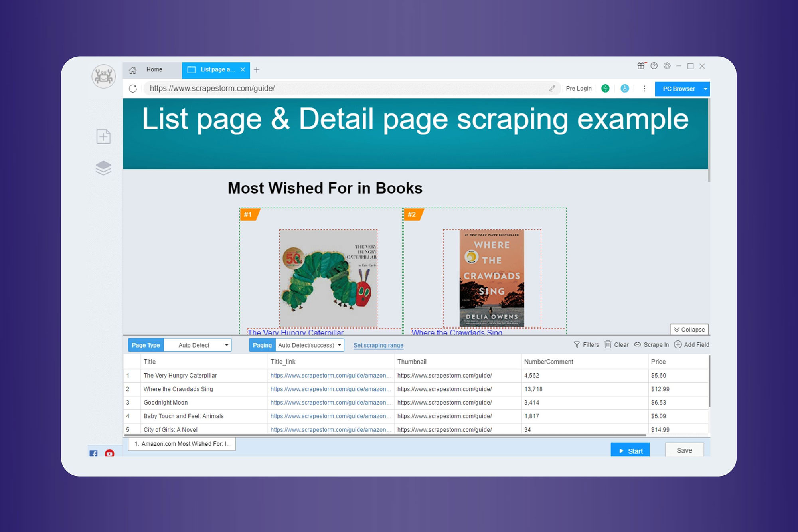Click the Where the Crawdads Sing cover
The image size is (798, 532).
tap(492, 278)
